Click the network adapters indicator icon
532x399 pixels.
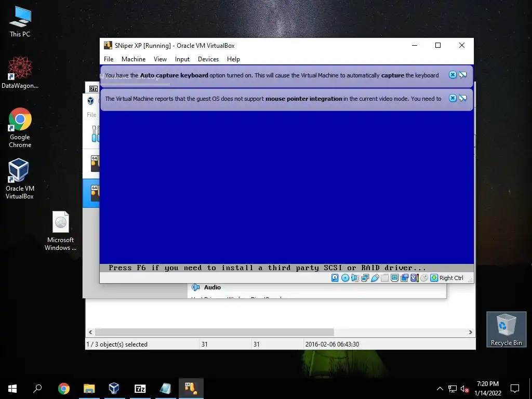365,278
